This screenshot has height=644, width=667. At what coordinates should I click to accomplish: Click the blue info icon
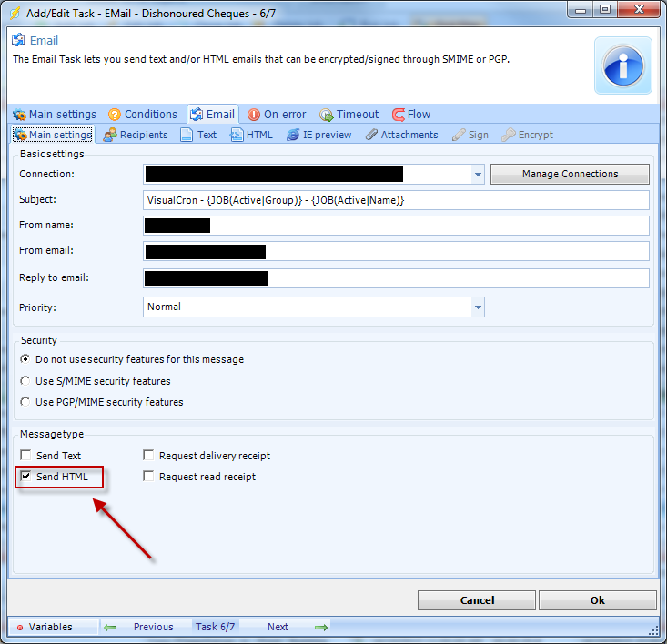623,65
